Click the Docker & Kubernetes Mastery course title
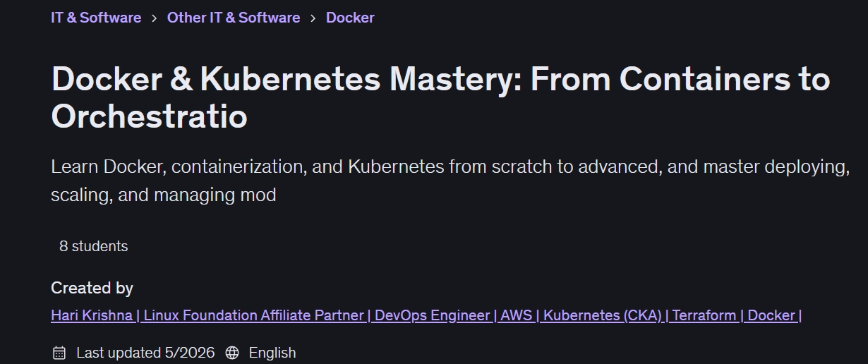 click(440, 98)
